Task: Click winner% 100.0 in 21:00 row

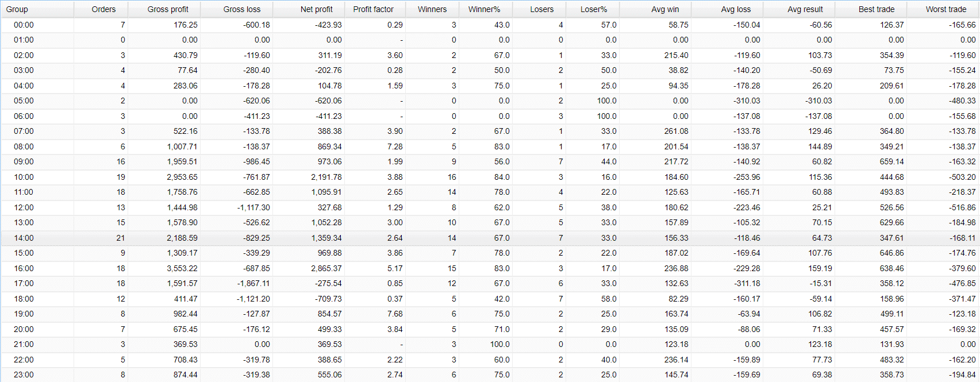Action: pyautogui.click(x=499, y=345)
